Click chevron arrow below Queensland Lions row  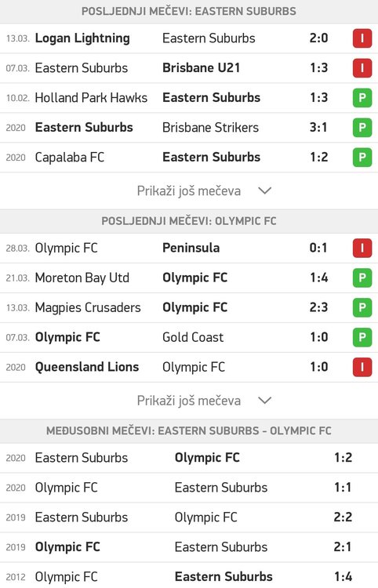click(x=265, y=401)
